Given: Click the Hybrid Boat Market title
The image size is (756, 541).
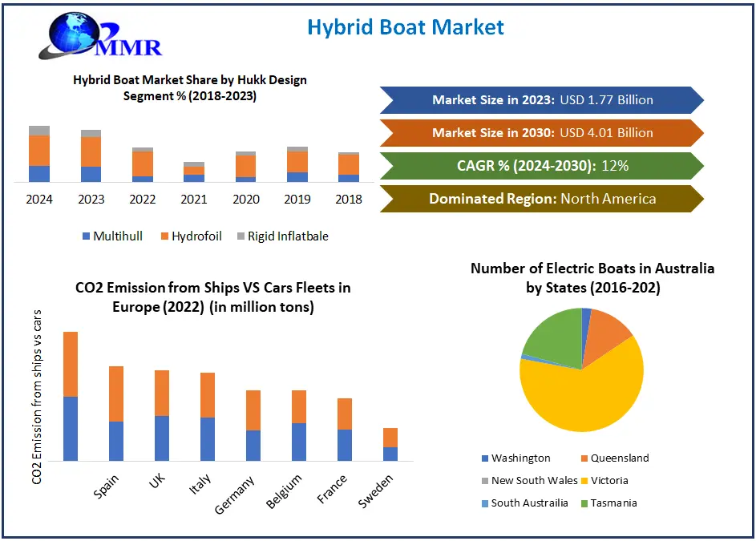Looking at the screenshot, I should point(406,27).
